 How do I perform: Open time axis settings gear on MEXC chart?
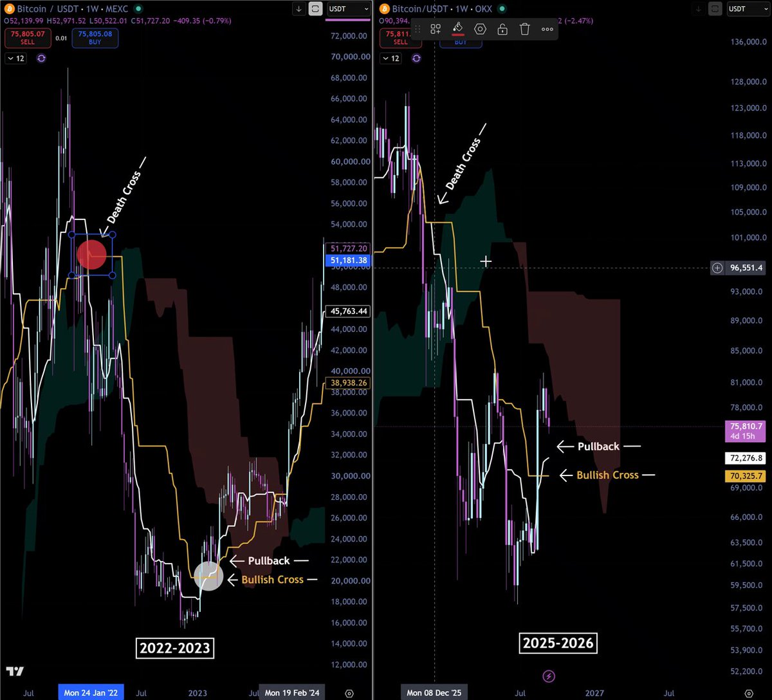tap(349, 694)
